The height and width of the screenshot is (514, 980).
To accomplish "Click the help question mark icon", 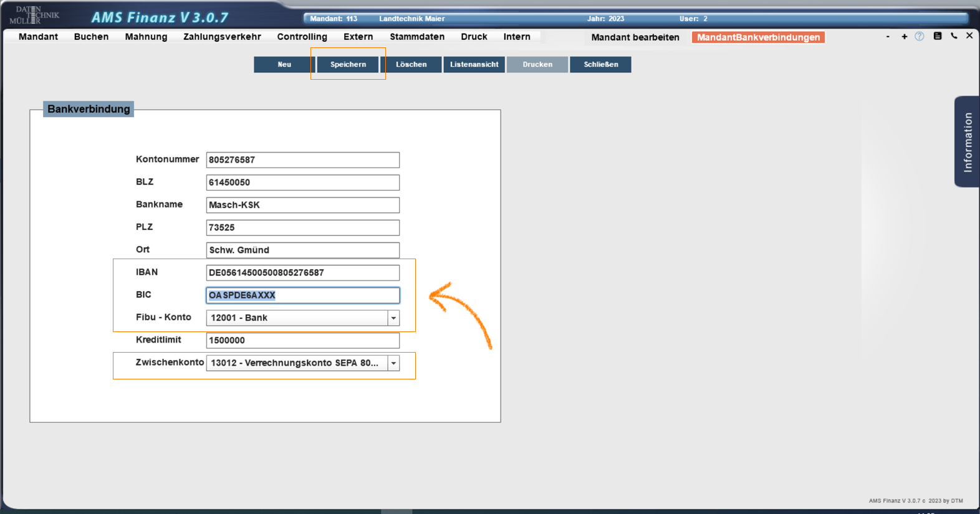I will point(919,36).
